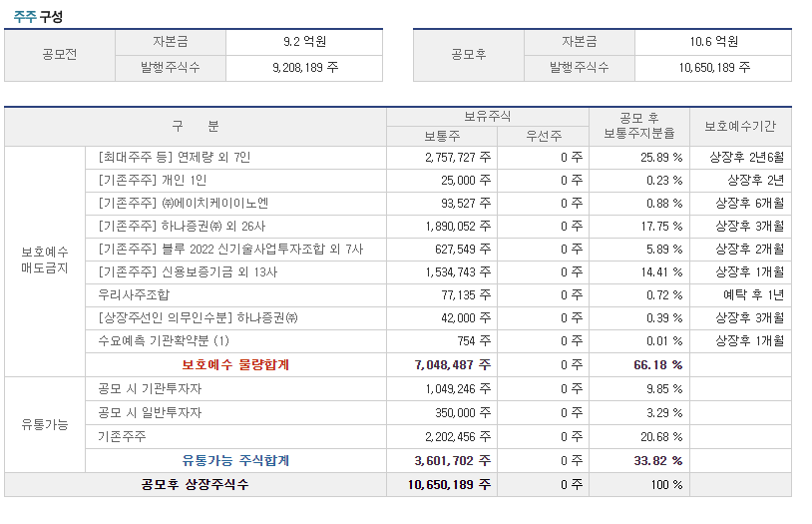The image size is (812, 524).
Task: Click the 구 분 column header
Action: click(196, 127)
